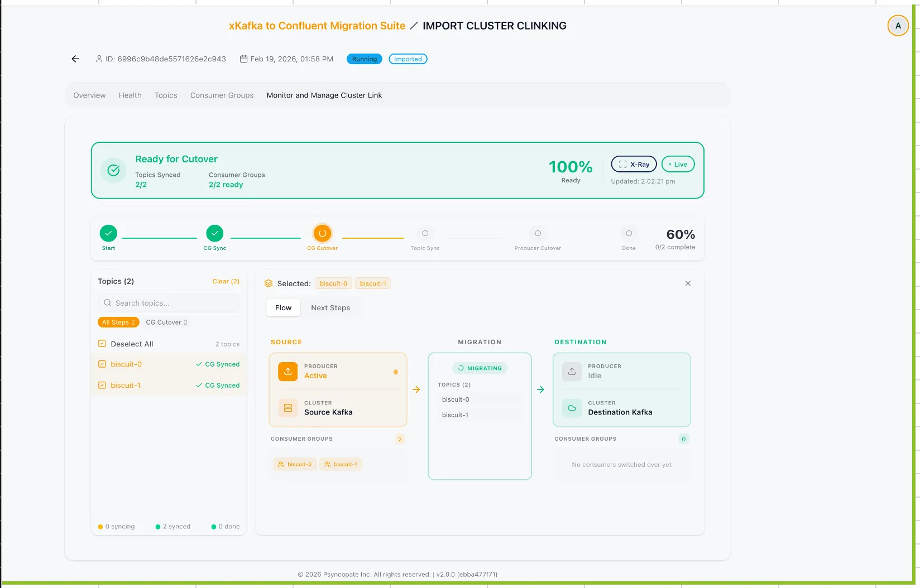Select the All Steps 2 filter chip
920x588 pixels.
point(118,322)
